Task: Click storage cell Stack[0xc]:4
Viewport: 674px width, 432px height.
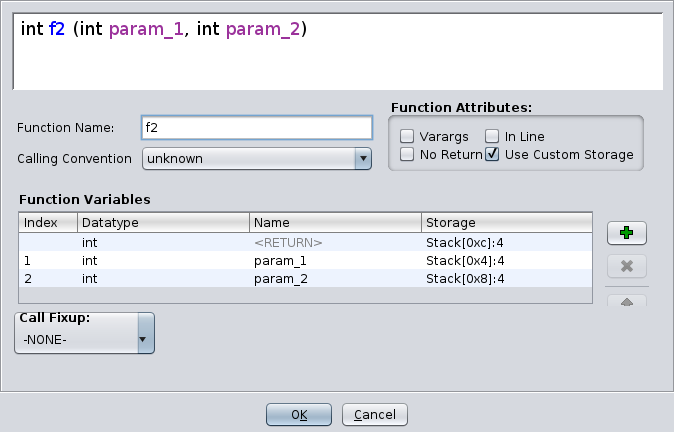Action: 507,242
